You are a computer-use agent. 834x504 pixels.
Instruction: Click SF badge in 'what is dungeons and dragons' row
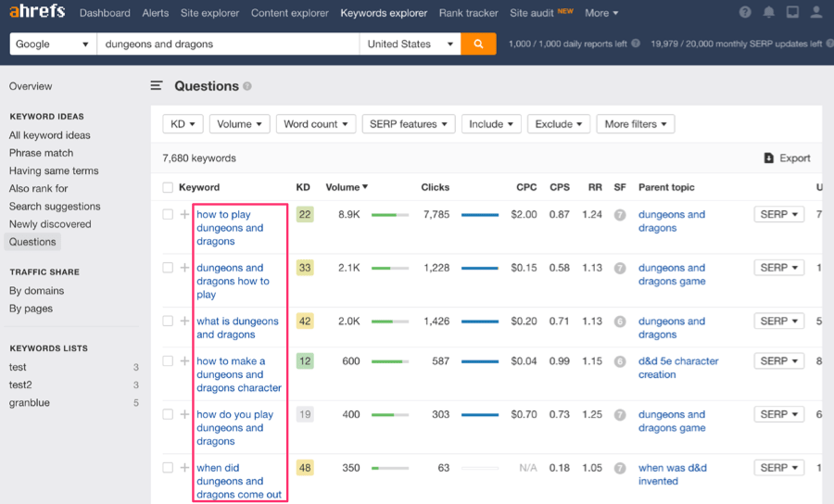(x=620, y=321)
